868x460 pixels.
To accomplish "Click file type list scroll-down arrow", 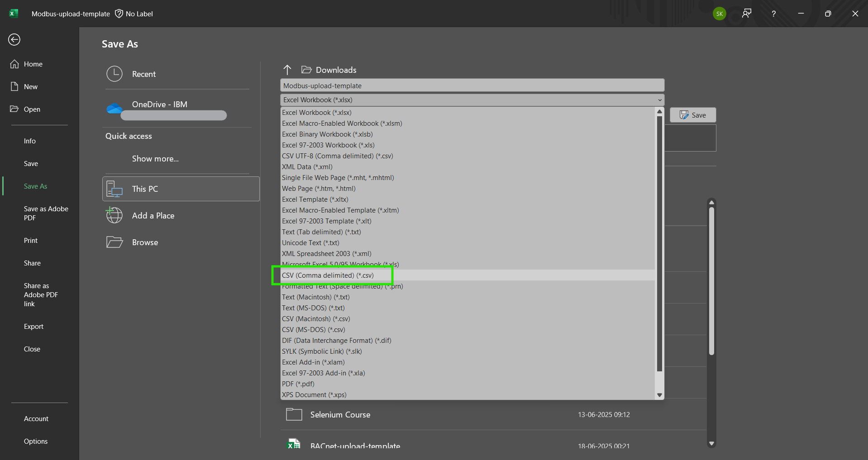I will tap(659, 395).
